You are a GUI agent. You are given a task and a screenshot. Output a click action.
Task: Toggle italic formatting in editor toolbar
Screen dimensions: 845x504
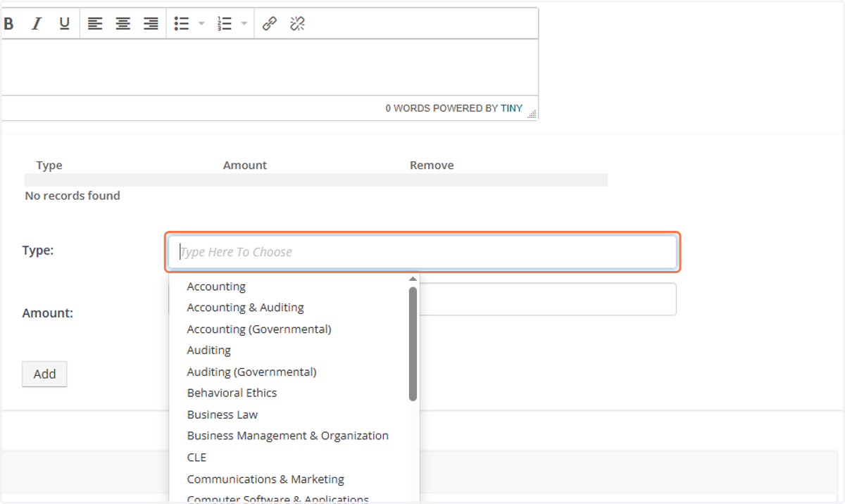coord(37,24)
